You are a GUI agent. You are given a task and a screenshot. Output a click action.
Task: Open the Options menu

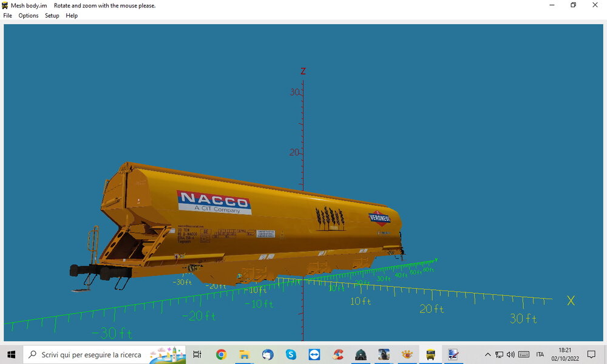[x=29, y=16]
